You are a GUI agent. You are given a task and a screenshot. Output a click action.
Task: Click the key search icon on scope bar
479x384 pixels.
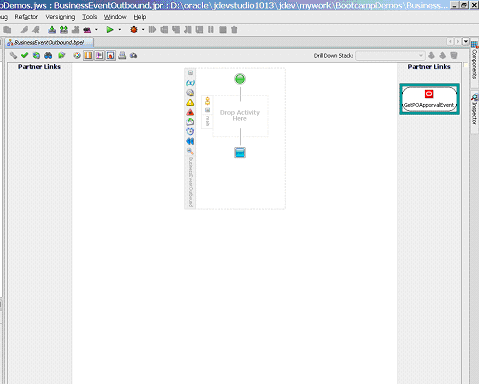click(x=190, y=151)
